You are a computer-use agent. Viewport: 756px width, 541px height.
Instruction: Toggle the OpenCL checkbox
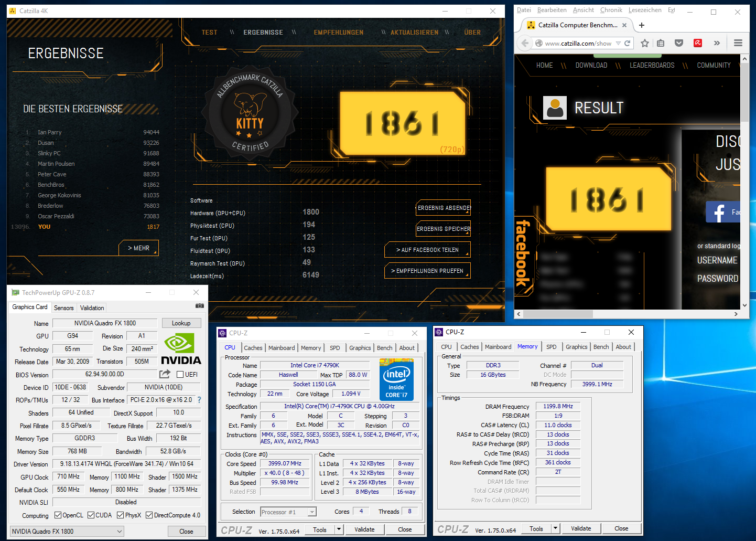point(58,515)
